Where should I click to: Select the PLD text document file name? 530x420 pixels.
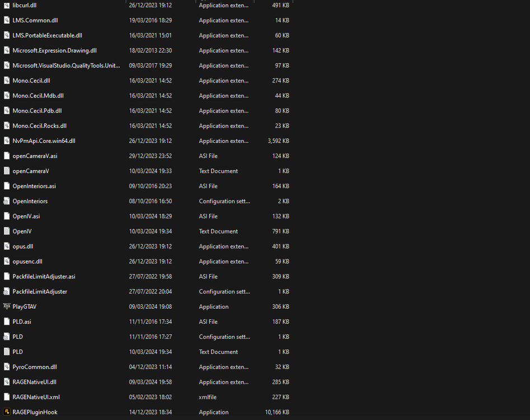click(17, 352)
